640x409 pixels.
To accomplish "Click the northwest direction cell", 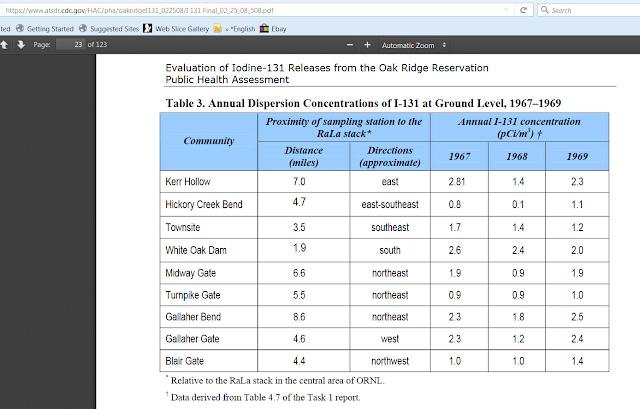I will (390, 361).
